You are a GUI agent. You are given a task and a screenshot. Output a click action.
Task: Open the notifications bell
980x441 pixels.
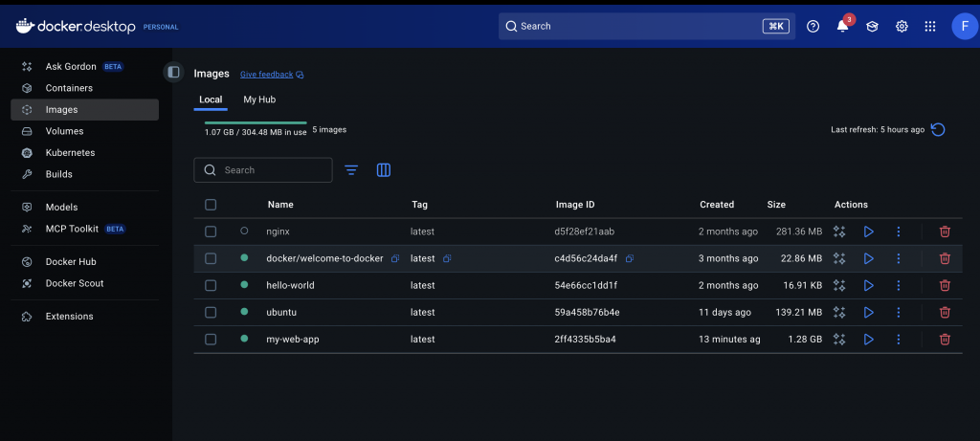tap(842, 27)
